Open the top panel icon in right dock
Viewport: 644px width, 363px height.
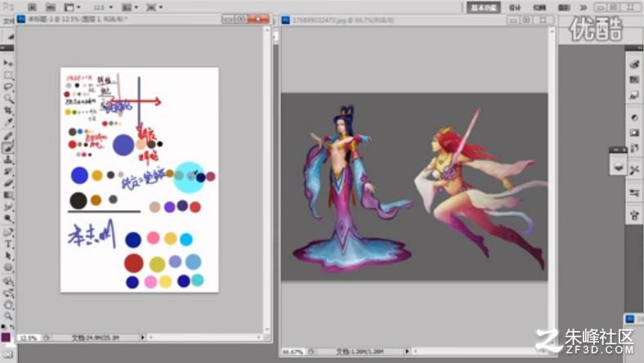click(x=634, y=64)
